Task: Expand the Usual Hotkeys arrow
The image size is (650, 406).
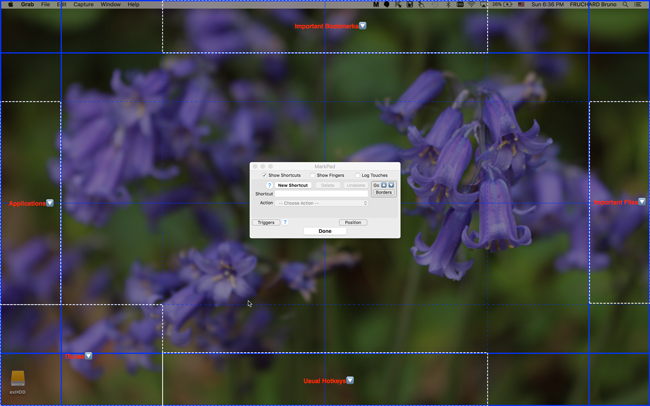Action: (350, 380)
